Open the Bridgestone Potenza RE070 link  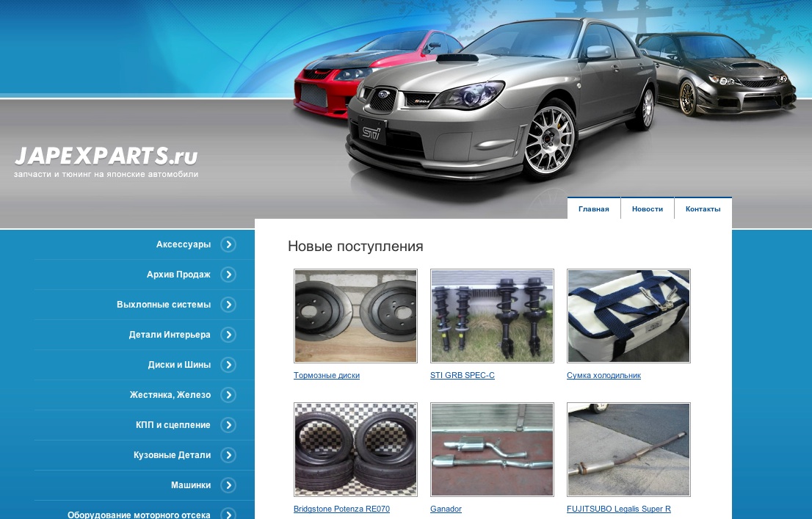tap(341, 509)
